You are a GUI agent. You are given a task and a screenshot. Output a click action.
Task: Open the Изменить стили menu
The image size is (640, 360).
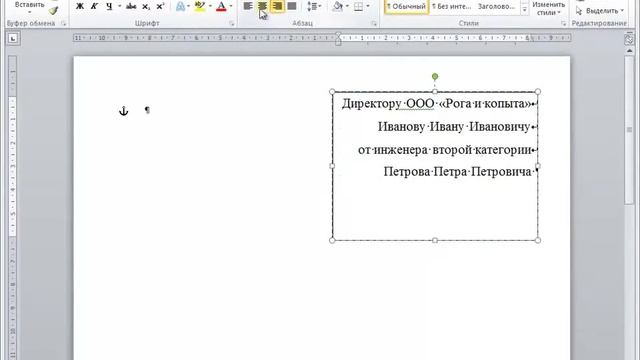tap(549, 8)
